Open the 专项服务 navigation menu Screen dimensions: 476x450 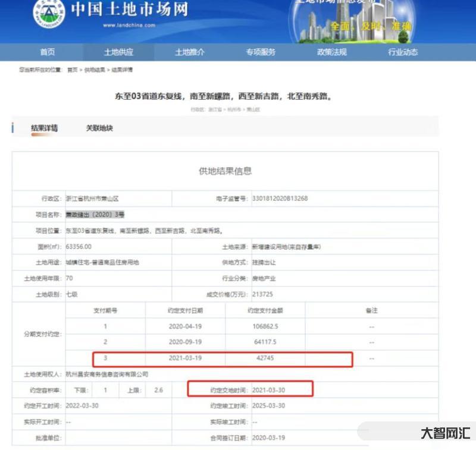click(x=261, y=52)
